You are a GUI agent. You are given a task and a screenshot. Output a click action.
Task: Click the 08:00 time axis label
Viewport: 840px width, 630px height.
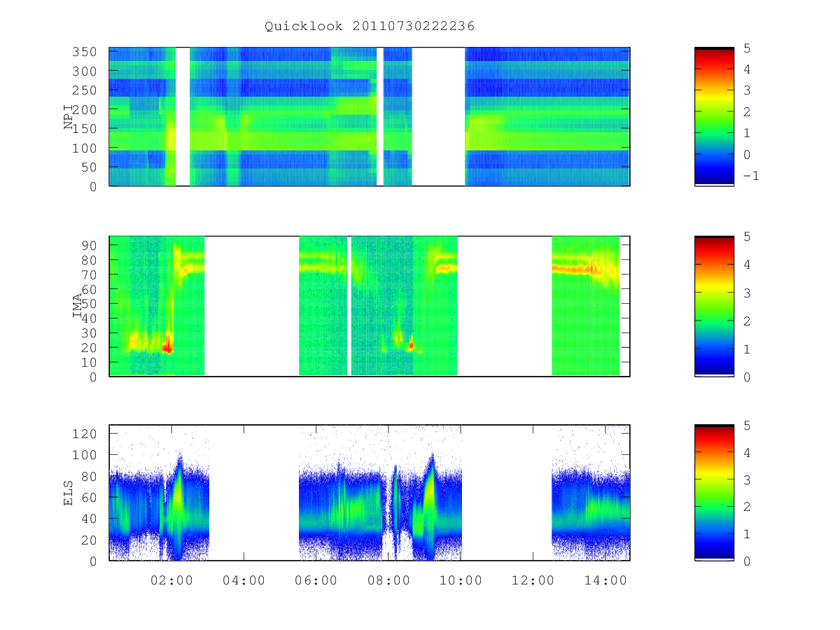pos(388,580)
